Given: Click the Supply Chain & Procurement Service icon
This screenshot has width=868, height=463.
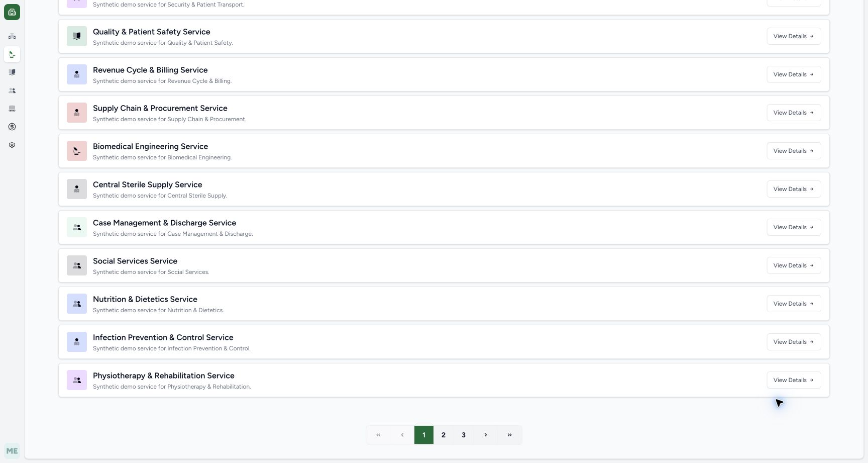Looking at the screenshot, I should pyautogui.click(x=77, y=113).
